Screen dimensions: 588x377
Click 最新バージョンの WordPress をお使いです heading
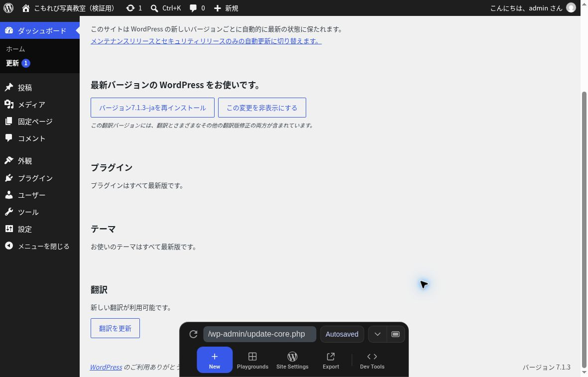pos(176,85)
